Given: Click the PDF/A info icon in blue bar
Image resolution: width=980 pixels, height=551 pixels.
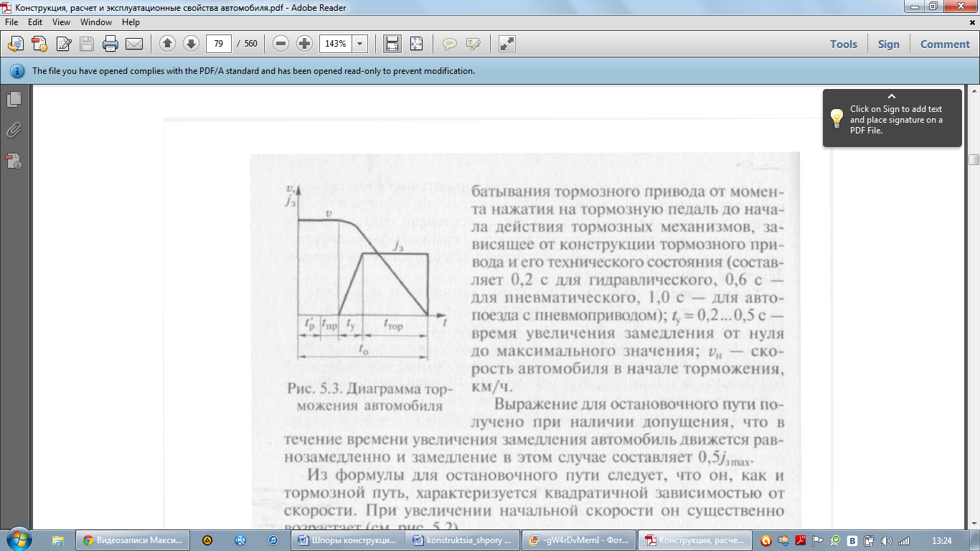Looking at the screenshot, I should [x=17, y=71].
